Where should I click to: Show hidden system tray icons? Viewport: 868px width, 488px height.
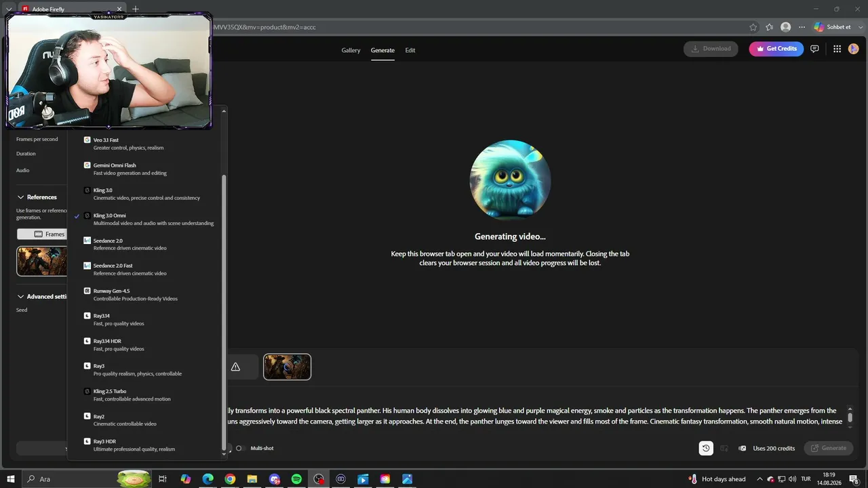(760, 479)
